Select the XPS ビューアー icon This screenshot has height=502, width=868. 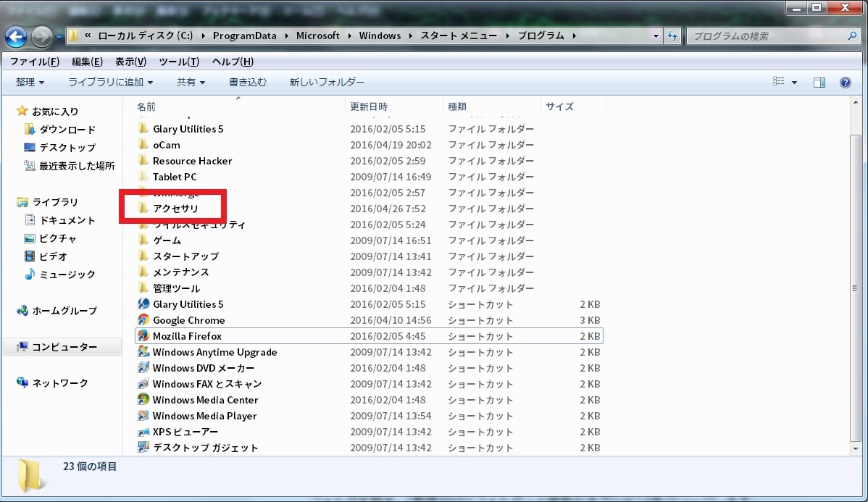(x=143, y=432)
